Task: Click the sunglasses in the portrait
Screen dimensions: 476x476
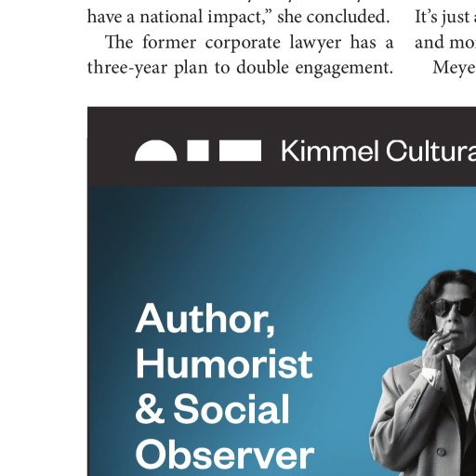Action: click(x=453, y=308)
